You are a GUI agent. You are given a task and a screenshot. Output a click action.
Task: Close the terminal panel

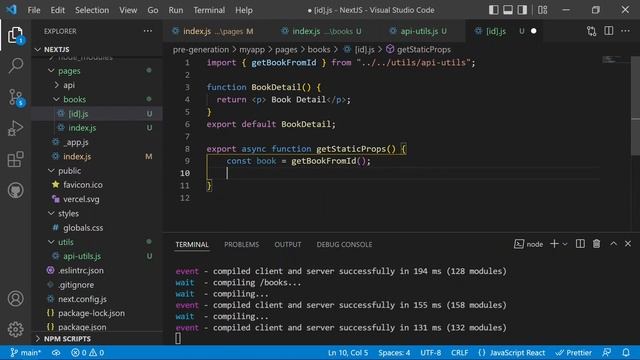click(x=628, y=244)
